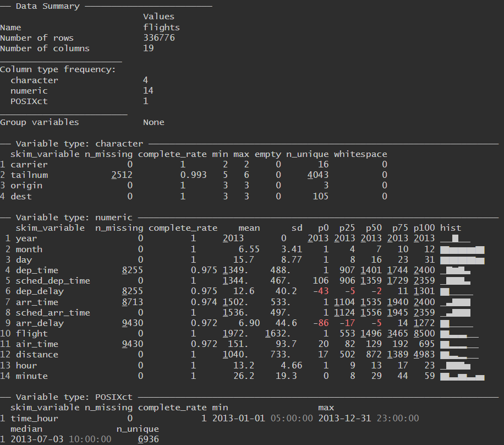Click the 'Variable type: character' section header
Screen dimensions: 504x445
(x=79, y=143)
